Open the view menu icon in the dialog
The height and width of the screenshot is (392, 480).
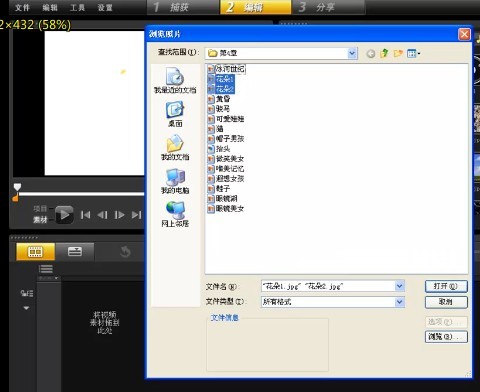coord(413,53)
